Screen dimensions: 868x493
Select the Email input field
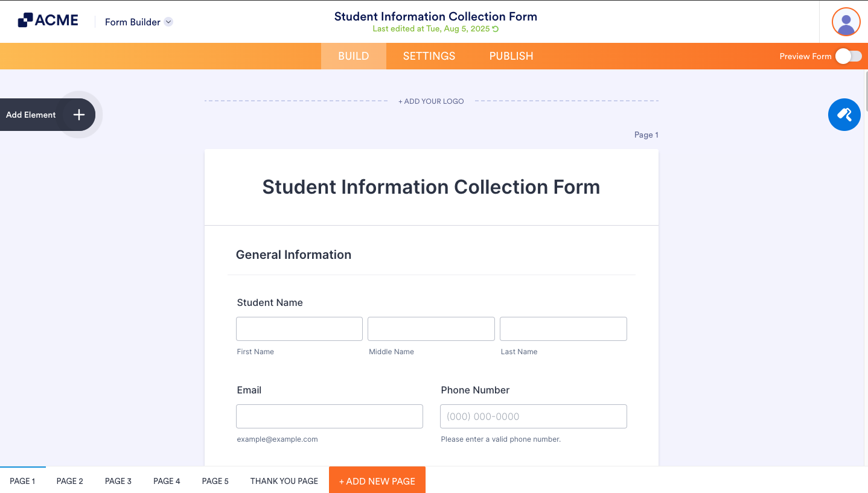329,416
